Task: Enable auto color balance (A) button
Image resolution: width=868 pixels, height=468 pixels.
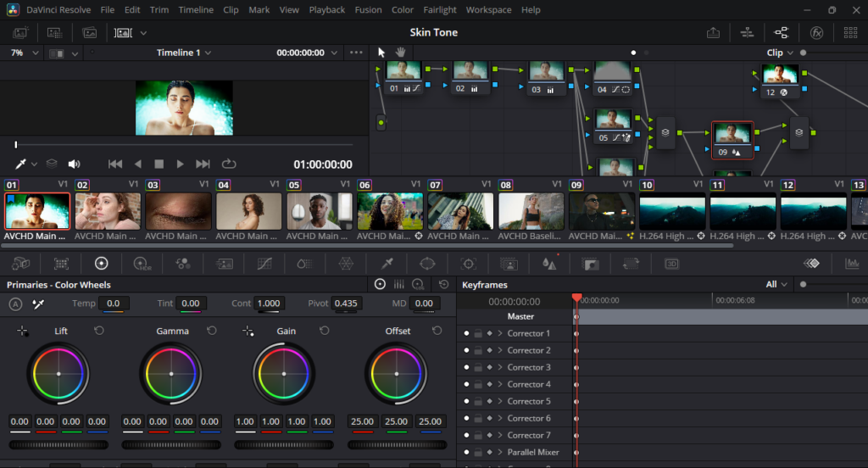Action: click(x=15, y=304)
